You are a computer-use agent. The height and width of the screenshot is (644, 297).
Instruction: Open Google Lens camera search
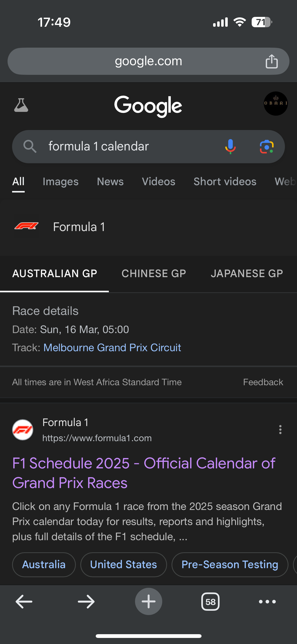[267, 146]
